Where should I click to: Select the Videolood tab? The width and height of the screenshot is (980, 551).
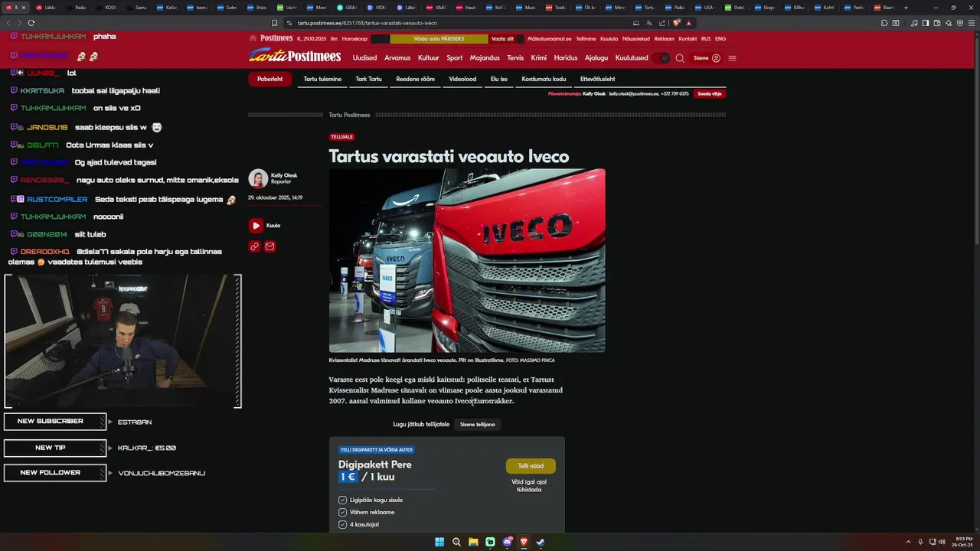[x=462, y=79]
